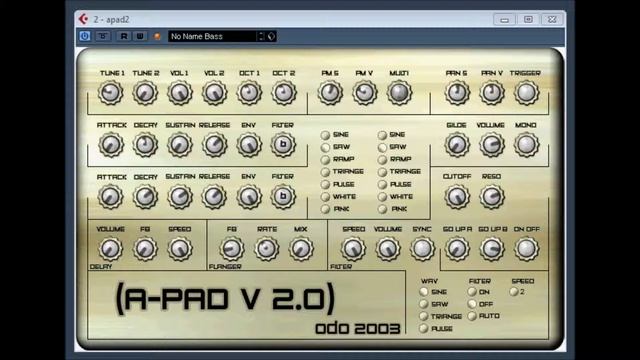The width and height of the screenshot is (640, 360).
Task: Click the FILTER LFO SPEED knob
Action: click(x=353, y=249)
